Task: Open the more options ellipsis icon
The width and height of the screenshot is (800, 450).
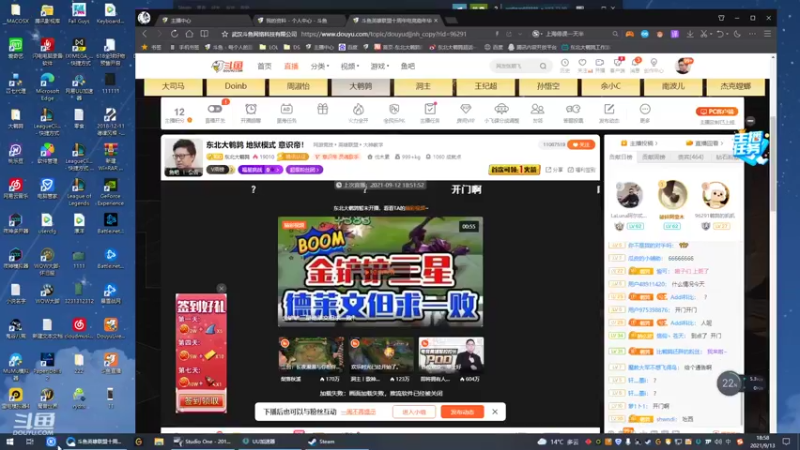Action: click(x=645, y=109)
